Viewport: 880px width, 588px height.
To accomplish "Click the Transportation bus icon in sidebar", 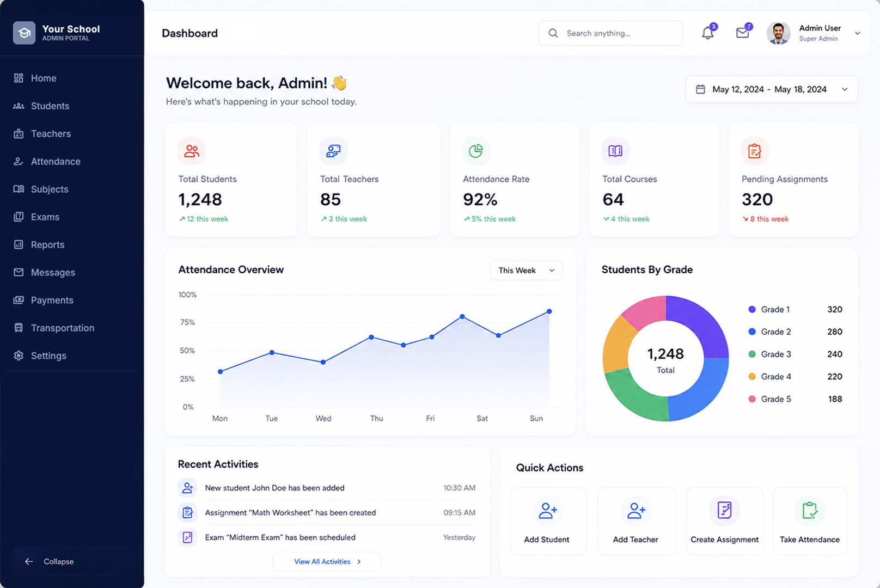I will [19, 328].
